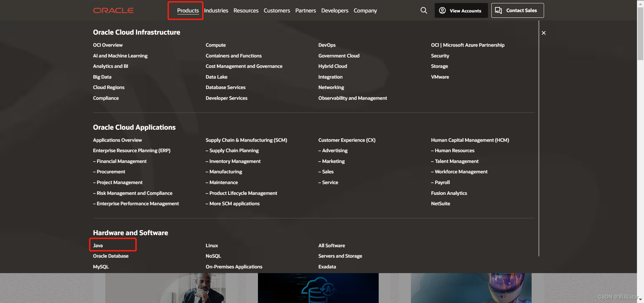Close the Products mega menu
This screenshot has height=303, width=644.
(544, 33)
